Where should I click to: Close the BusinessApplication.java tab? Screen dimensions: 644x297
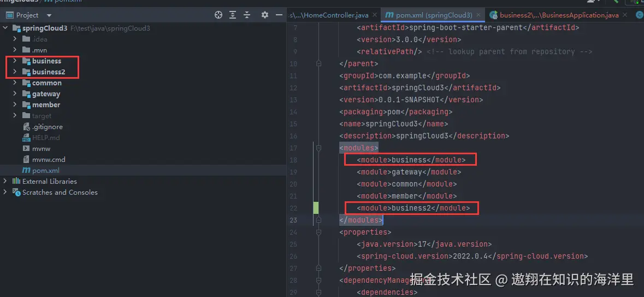click(x=625, y=15)
